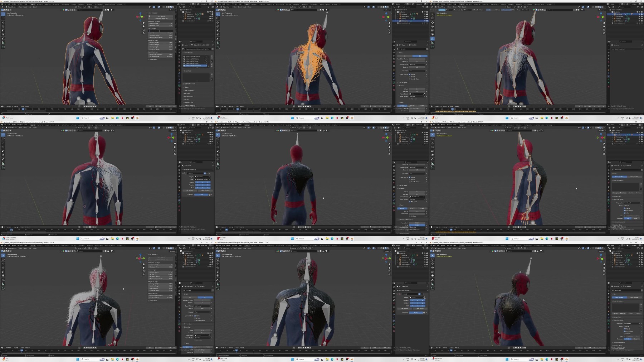Click the Blender logo menu in center window
The image size is (644, 362).
(217, 125)
